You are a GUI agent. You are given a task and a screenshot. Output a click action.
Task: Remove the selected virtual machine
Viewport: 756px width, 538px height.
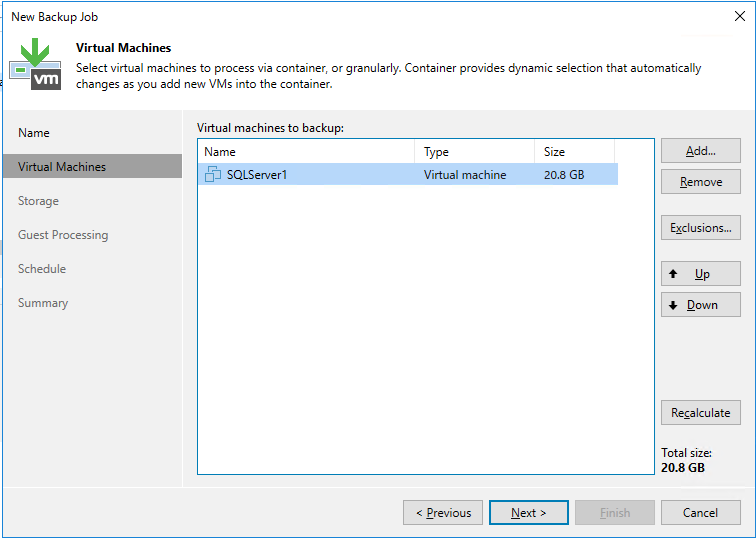701,182
